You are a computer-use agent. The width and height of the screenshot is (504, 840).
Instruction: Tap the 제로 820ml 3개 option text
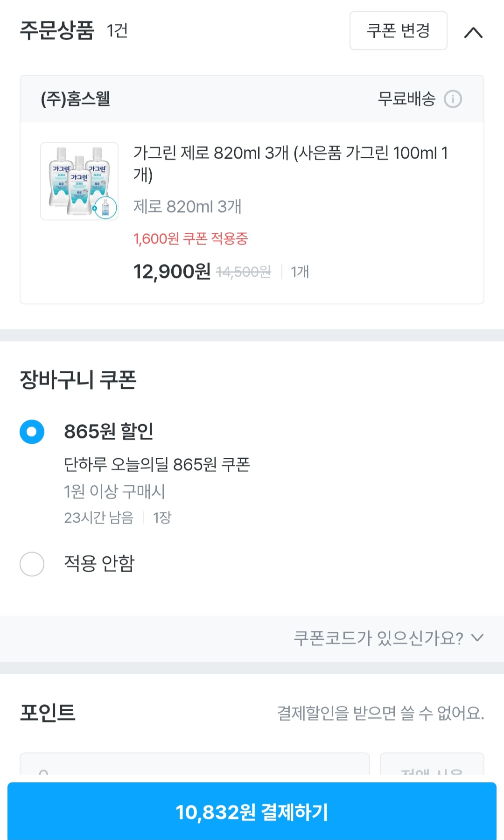pyautogui.click(x=187, y=206)
